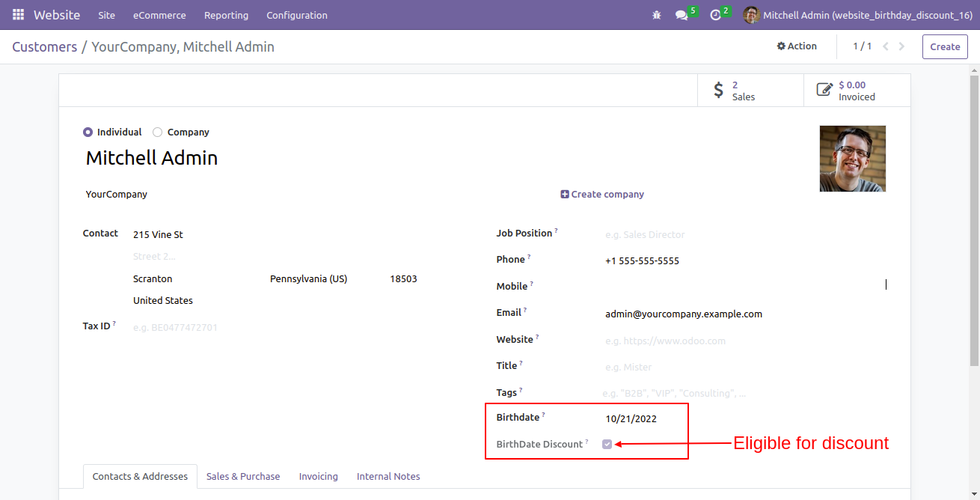This screenshot has width=980, height=500.
Task: Click the Create company link
Action: 602,195
